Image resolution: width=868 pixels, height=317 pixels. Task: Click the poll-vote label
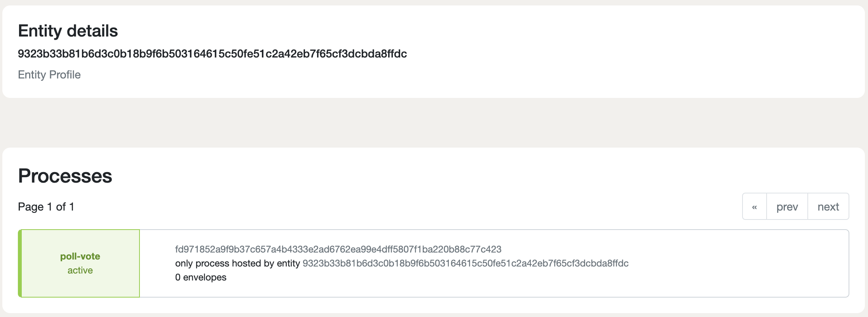click(80, 256)
